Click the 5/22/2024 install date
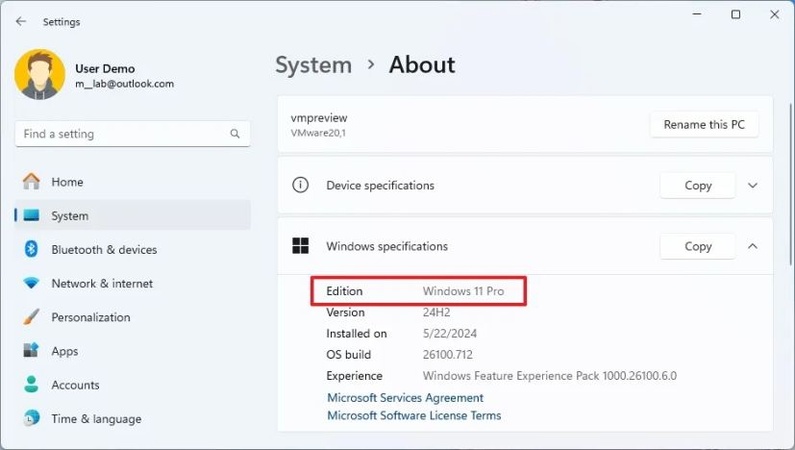 (450, 333)
